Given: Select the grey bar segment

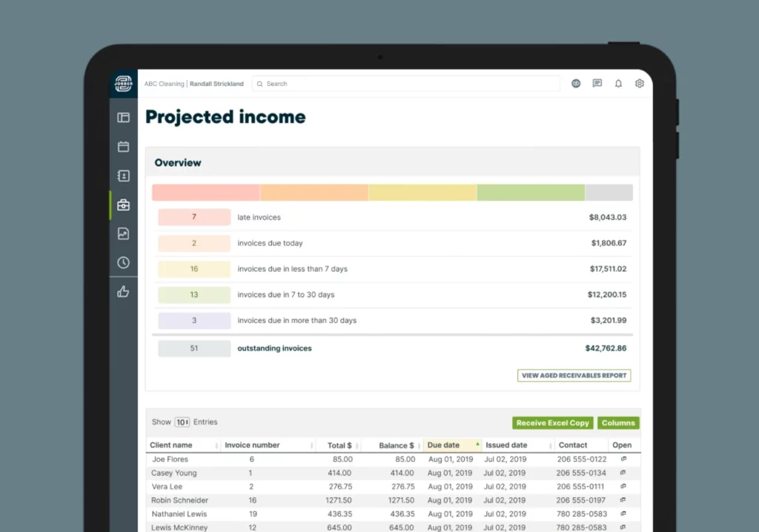Looking at the screenshot, I should pyautogui.click(x=609, y=192).
